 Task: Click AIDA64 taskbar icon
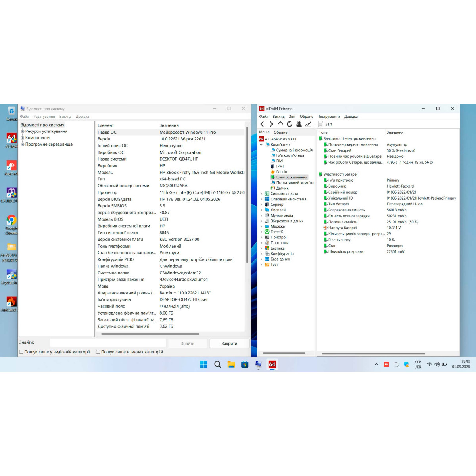pos(272,365)
